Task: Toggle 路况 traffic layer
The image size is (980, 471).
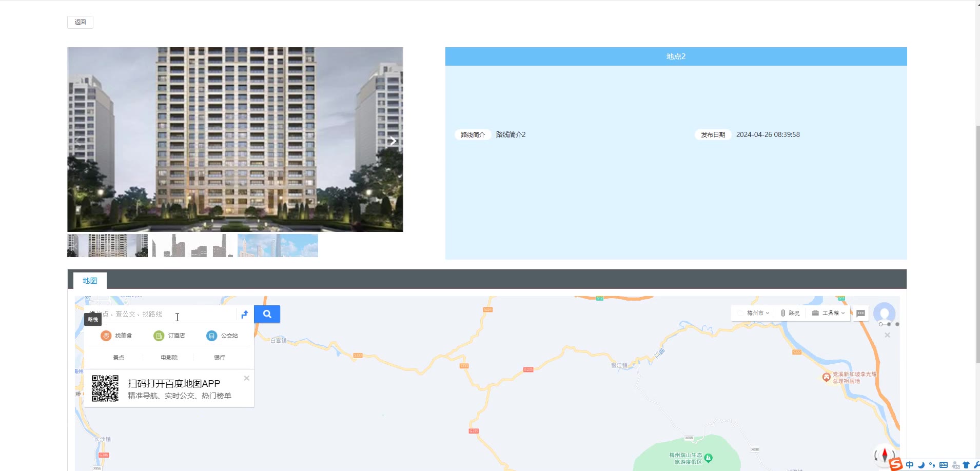Action: point(790,313)
